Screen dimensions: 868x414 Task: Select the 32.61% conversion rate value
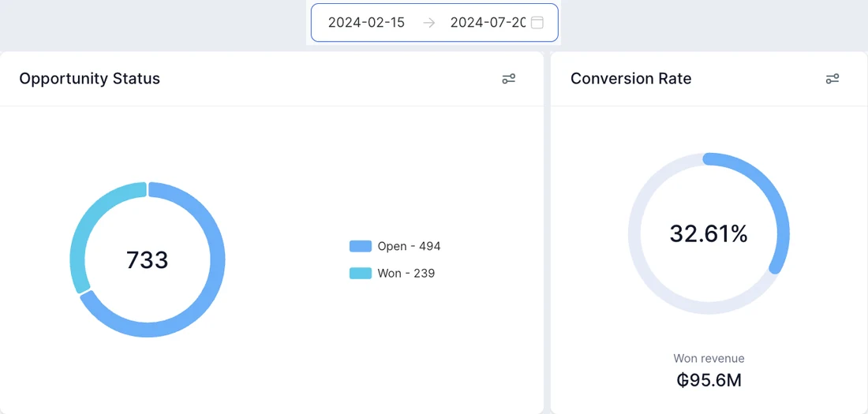709,233
